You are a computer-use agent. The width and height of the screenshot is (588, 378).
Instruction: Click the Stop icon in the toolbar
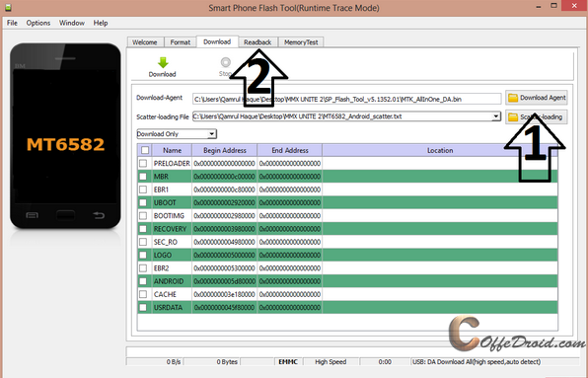226,62
